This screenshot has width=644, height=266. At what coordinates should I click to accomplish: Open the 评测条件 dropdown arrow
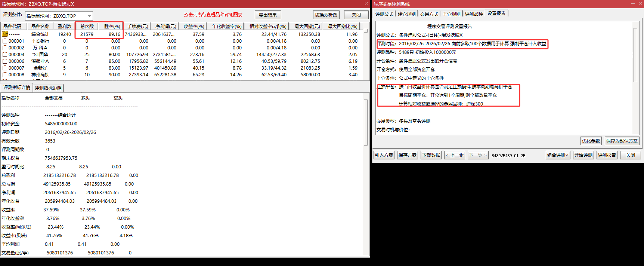coord(89,16)
